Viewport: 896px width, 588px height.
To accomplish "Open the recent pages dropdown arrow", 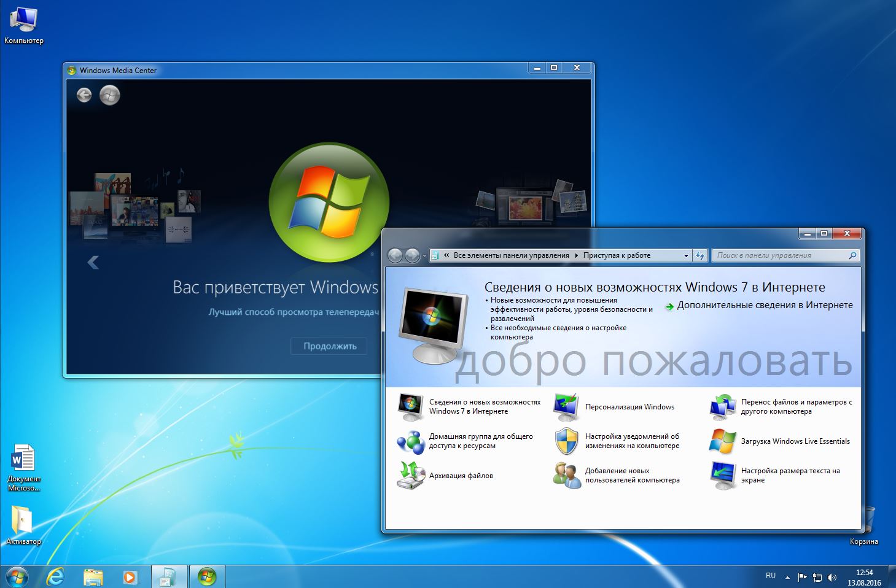I will point(424,256).
